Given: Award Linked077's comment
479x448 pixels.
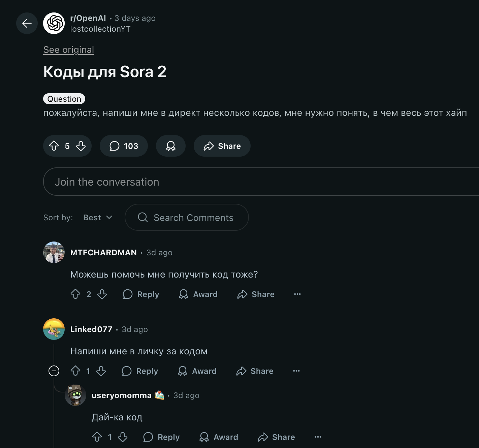Looking at the screenshot, I should pyautogui.click(x=197, y=371).
